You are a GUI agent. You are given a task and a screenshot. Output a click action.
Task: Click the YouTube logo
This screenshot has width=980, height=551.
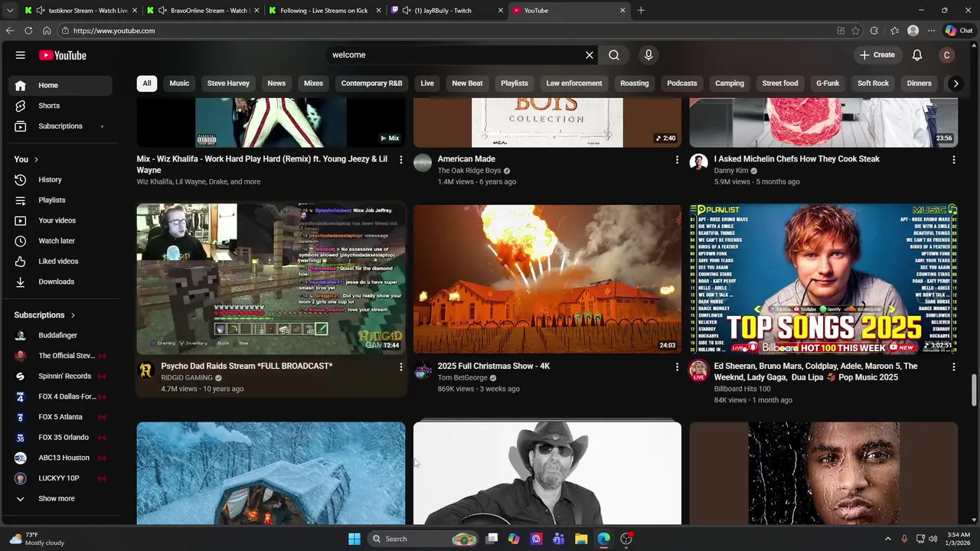pos(63,55)
